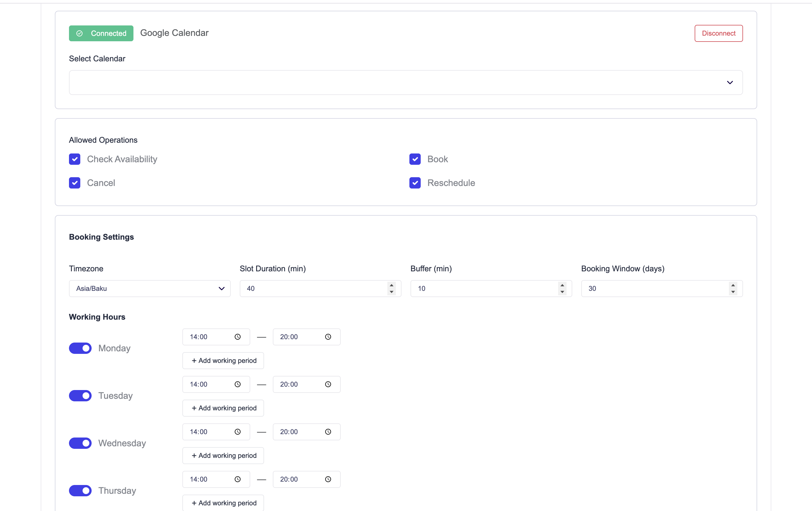This screenshot has height=511, width=812.
Task: Click the Connected status badge
Action: [x=101, y=33]
